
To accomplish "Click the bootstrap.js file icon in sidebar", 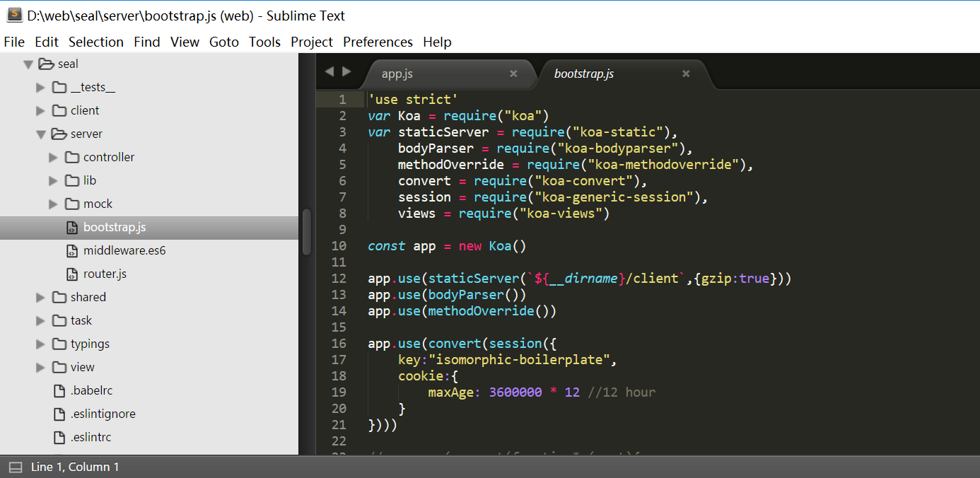I will pos(71,228).
